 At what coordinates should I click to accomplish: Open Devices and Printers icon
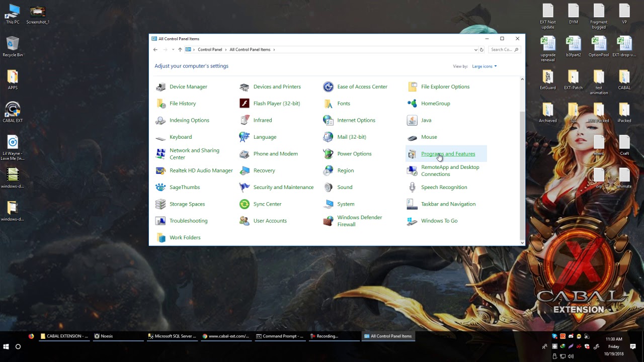tap(245, 87)
